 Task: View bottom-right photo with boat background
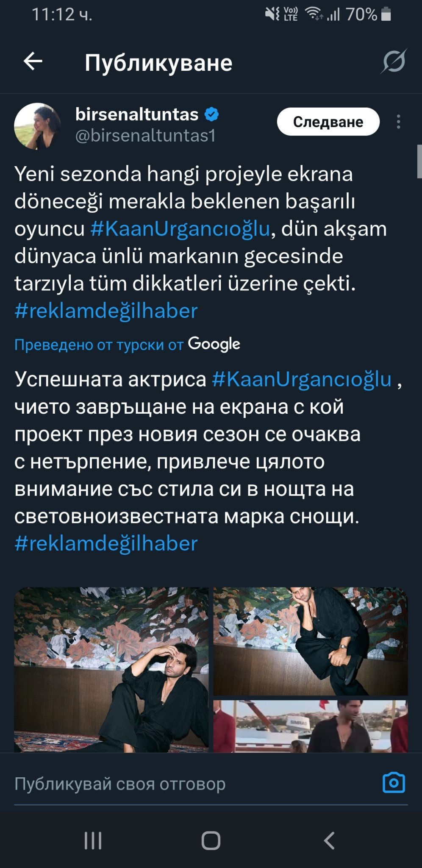pyautogui.click(x=311, y=726)
